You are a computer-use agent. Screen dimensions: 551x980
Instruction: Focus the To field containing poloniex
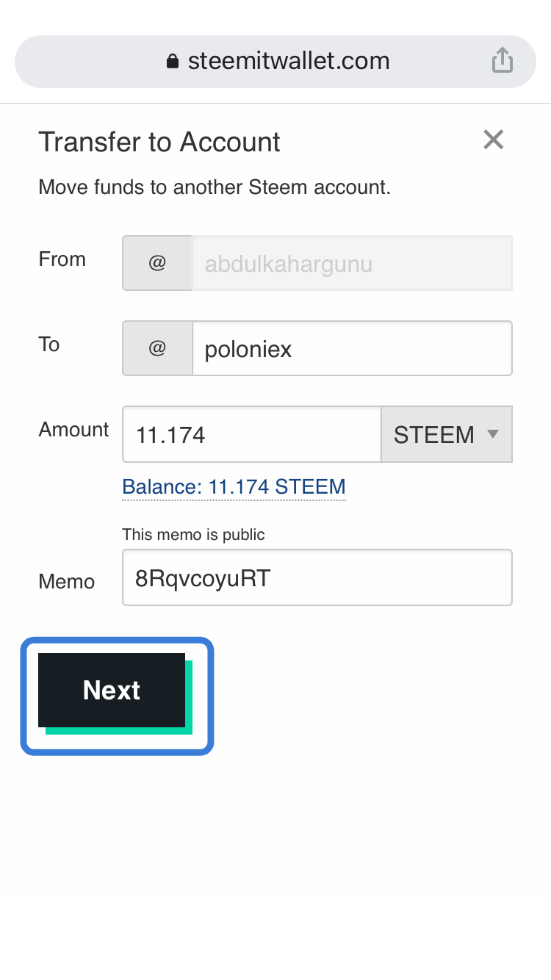(352, 348)
